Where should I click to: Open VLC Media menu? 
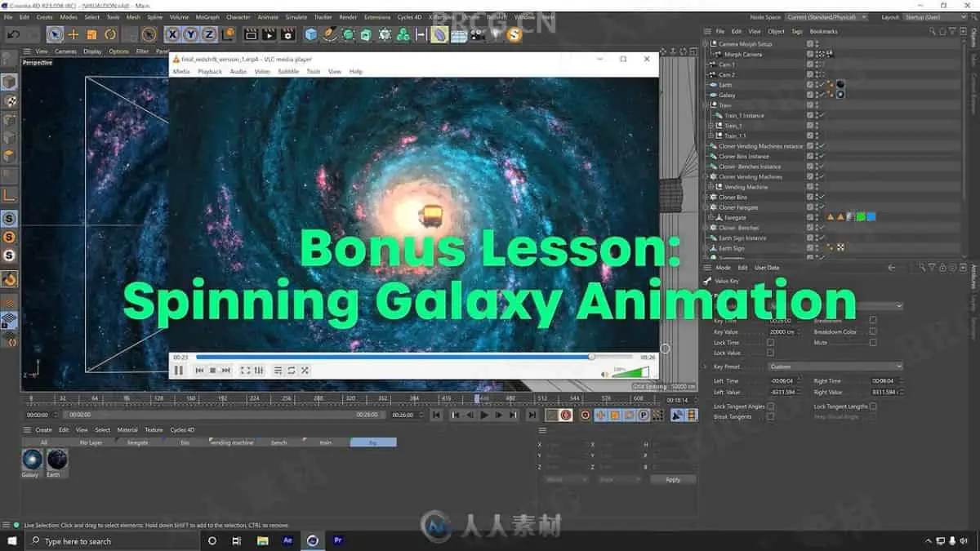[181, 72]
